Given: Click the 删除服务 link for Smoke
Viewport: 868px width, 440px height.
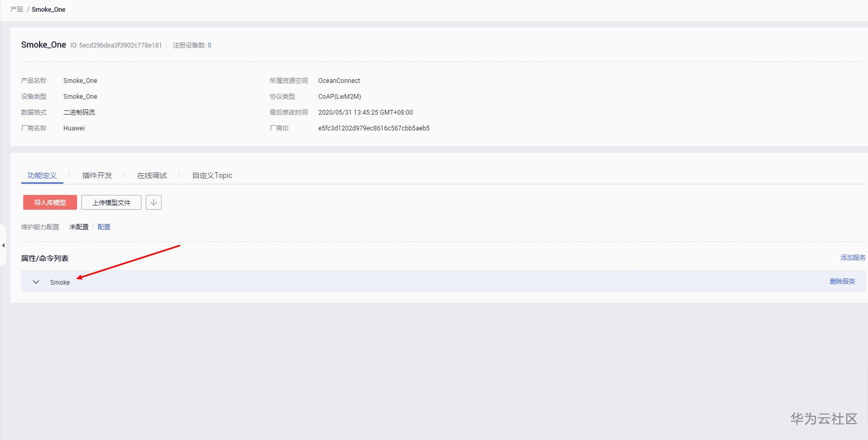Looking at the screenshot, I should [843, 282].
